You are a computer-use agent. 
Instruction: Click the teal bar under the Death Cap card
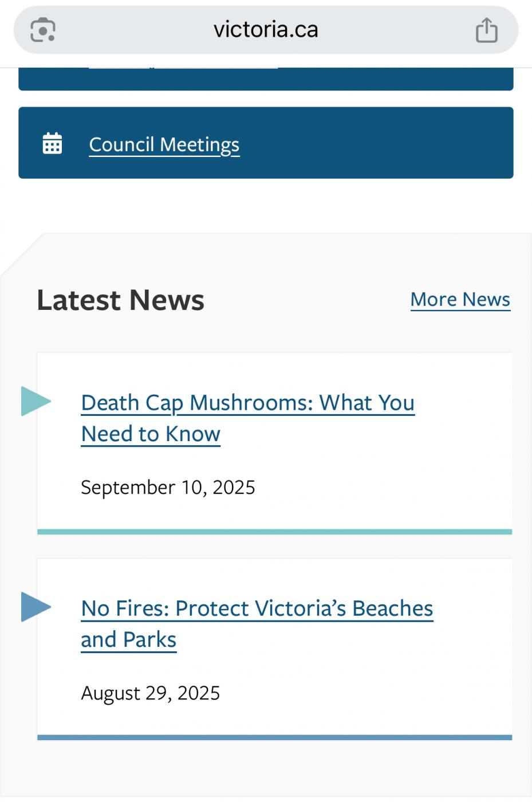[274, 532]
